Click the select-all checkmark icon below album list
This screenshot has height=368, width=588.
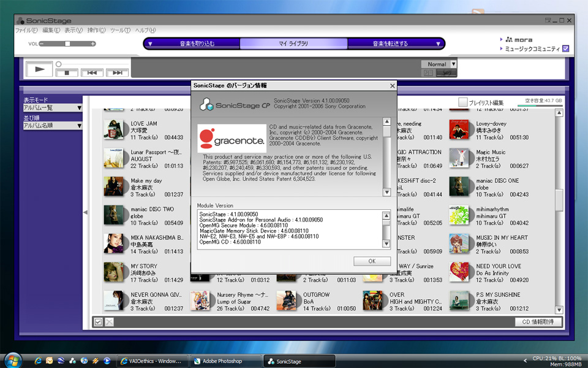98,322
